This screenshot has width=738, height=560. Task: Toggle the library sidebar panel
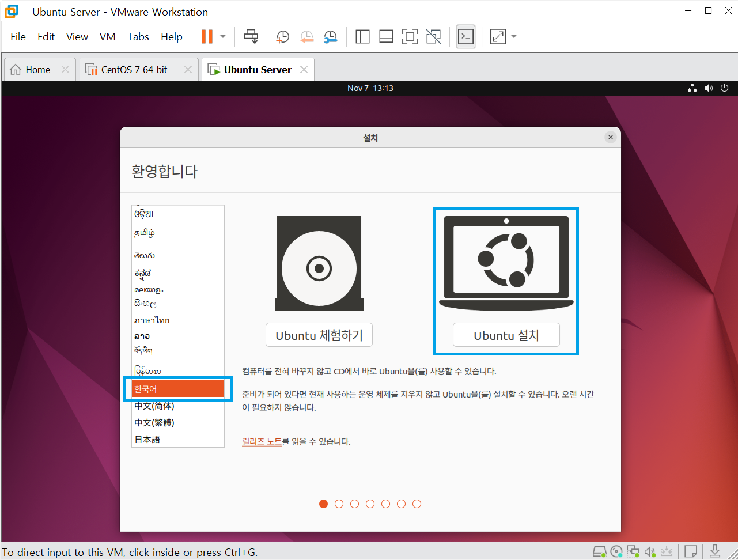point(362,37)
